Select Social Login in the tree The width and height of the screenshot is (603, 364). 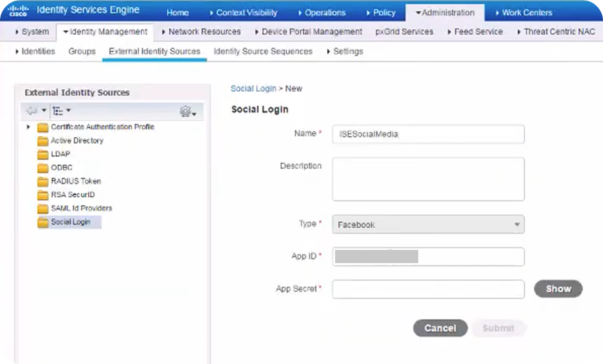pyautogui.click(x=71, y=222)
